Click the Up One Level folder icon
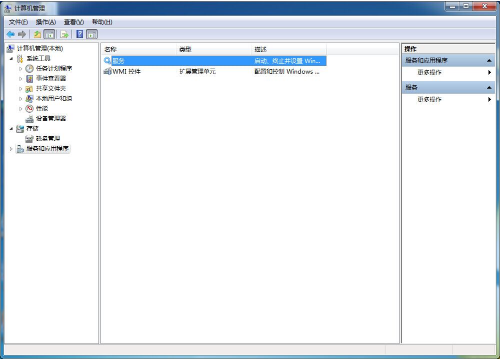The width and height of the screenshot is (500, 360). [x=37, y=34]
